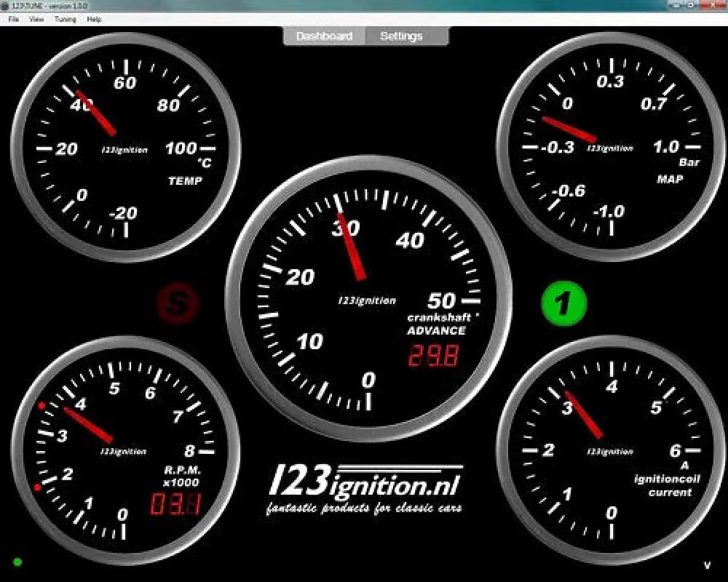Open the View menu
This screenshot has width=728, height=582.
coord(36,20)
